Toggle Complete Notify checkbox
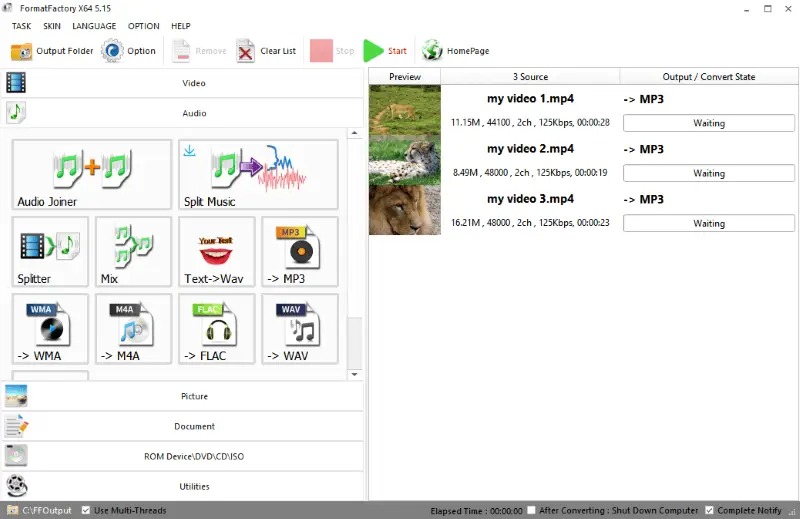800x519 pixels. coord(709,510)
